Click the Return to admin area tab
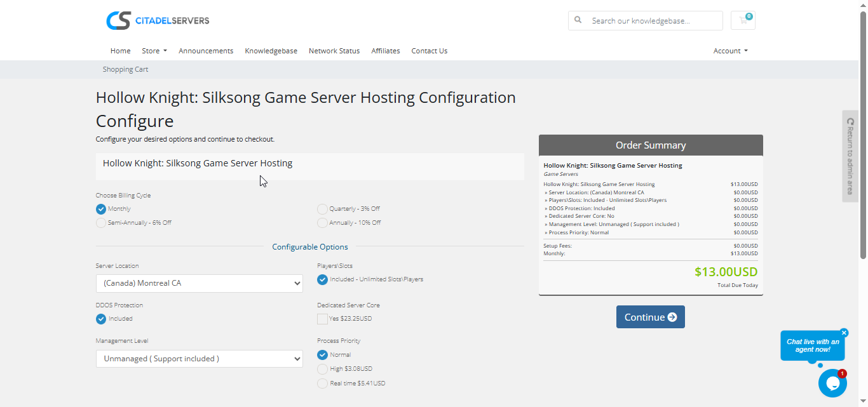This screenshot has width=868, height=407. [850, 156]
